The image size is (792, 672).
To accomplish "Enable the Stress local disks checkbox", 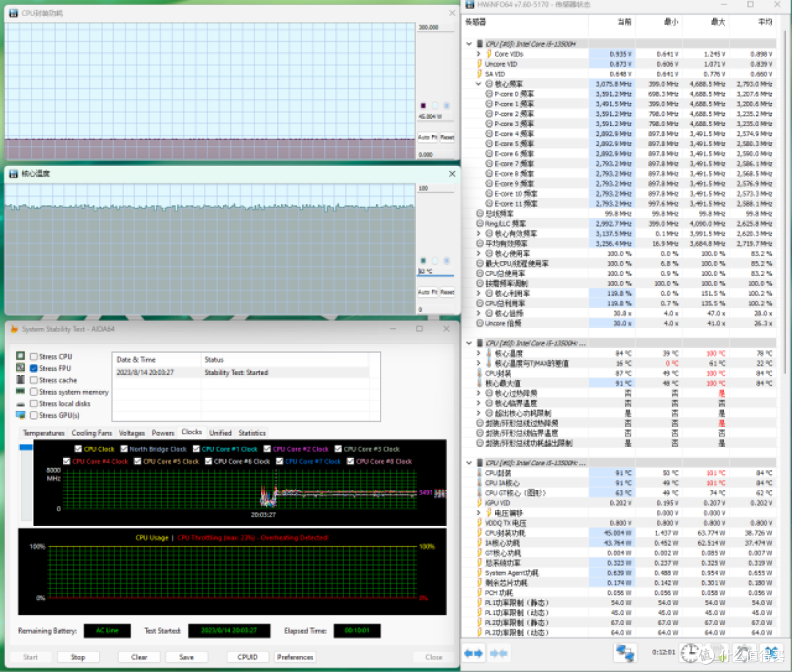I will (x=34, y=403).
